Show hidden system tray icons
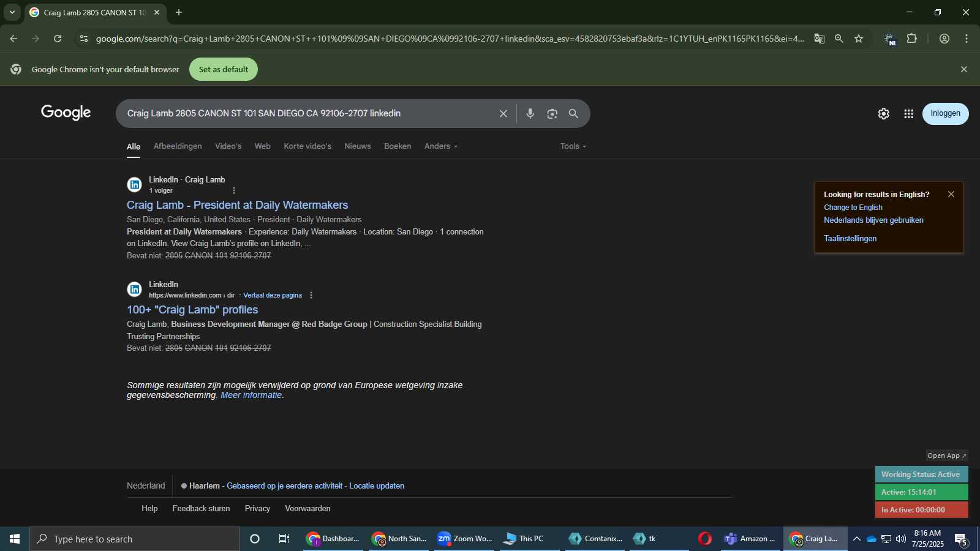The width and height of the screenshot is (980, 551). click(x=857, y=539)
